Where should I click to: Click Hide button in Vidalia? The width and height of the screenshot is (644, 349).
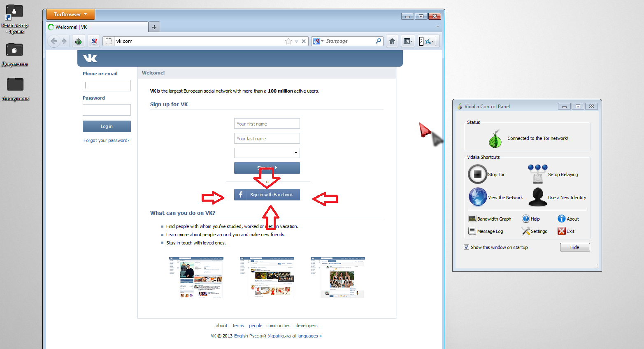[x=574, y=247]
